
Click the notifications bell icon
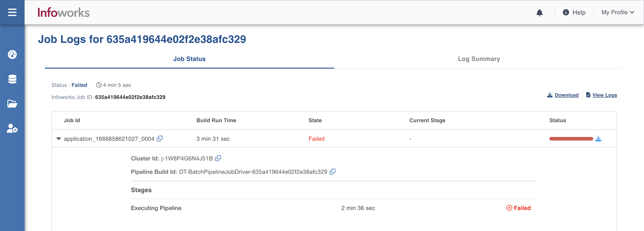click(x=540, y=13)
